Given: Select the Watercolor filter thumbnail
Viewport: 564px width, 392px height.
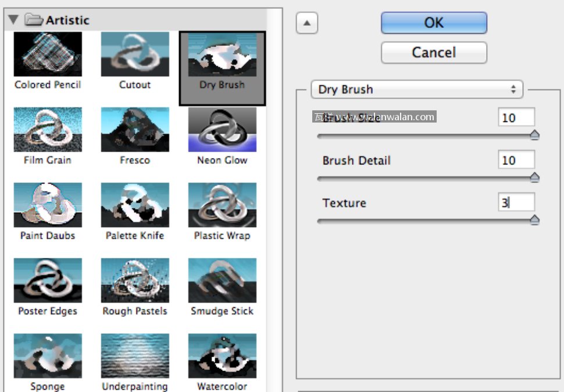Looking at the screenshot, I should click(x=222, y=356).
